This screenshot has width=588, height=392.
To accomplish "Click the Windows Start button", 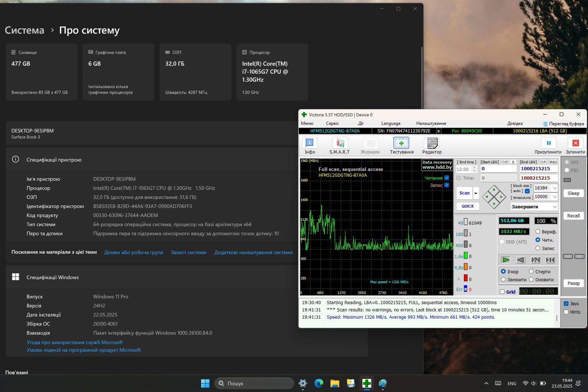I will click(x=205, y=383).
